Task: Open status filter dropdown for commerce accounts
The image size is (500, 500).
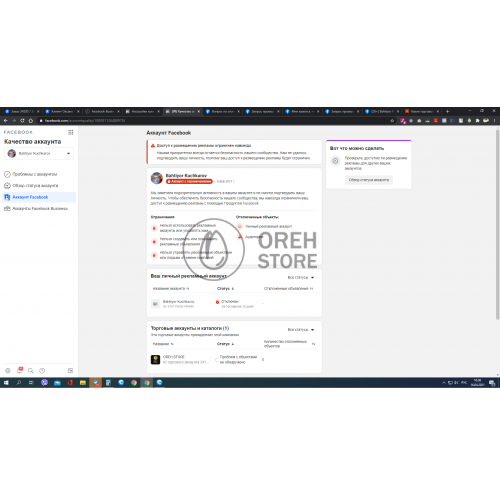Action: point(301,329)
